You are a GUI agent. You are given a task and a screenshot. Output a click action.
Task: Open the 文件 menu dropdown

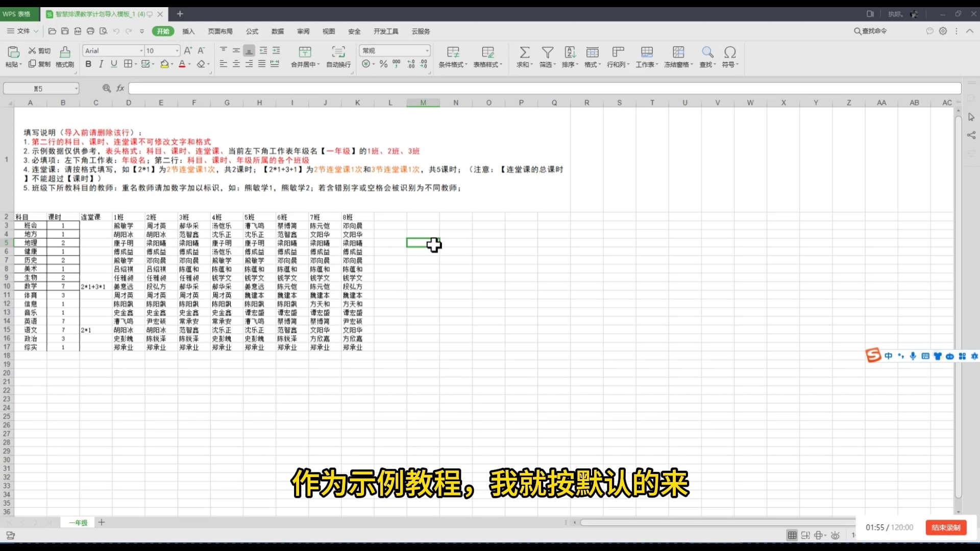[22, 31]
